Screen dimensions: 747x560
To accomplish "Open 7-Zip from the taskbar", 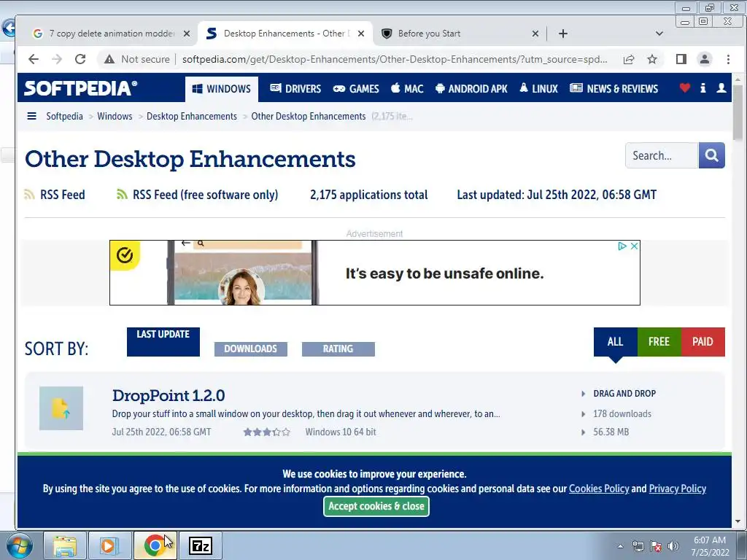I will [201, 545].
